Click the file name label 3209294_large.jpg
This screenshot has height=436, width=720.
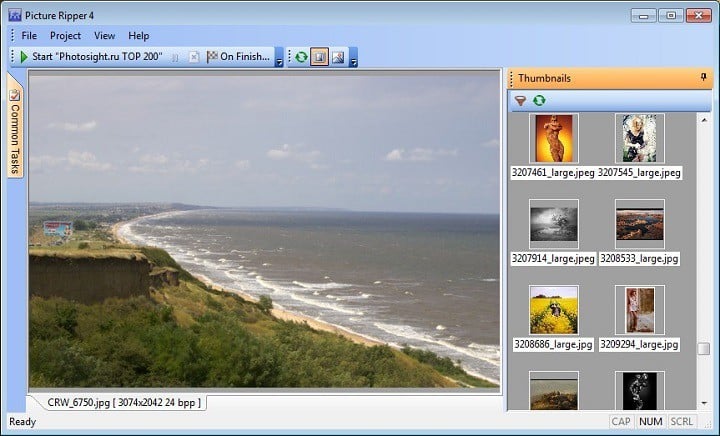pos(639,344)
